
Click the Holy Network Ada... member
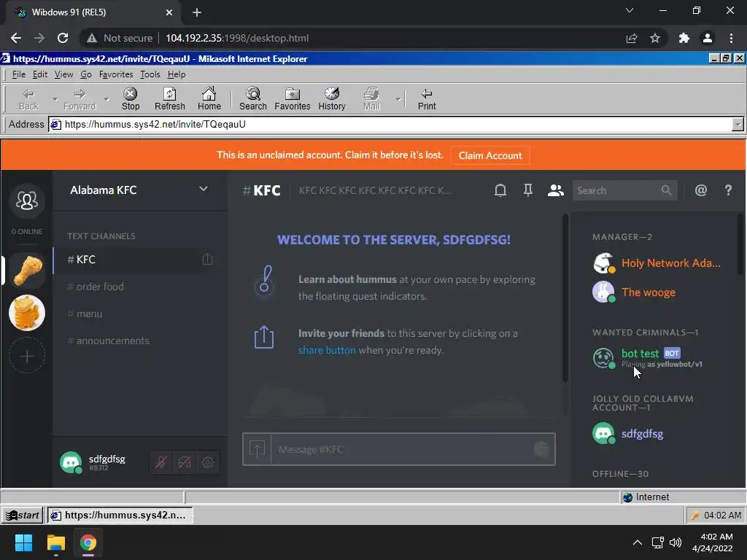click(x=657, y=263)
